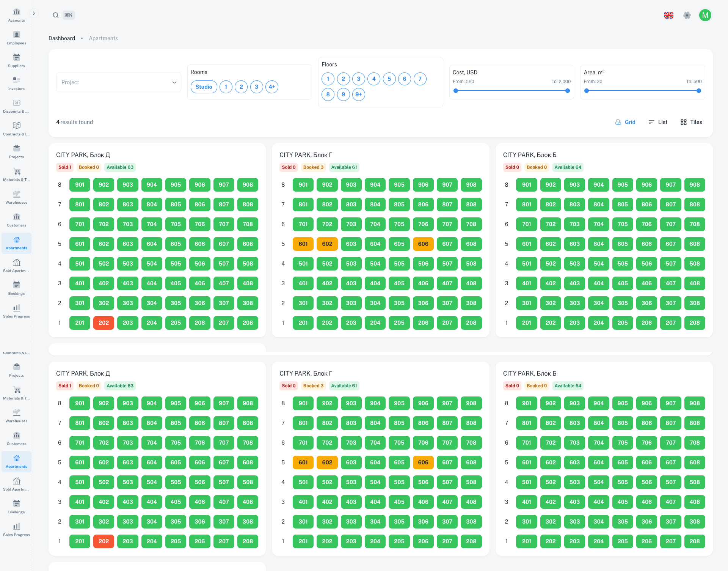The height and width of the screenshot is (571, 728).
Task: Expand the sidebar with the chevron button
Action: pyautogui.click(x=34, y=13)
